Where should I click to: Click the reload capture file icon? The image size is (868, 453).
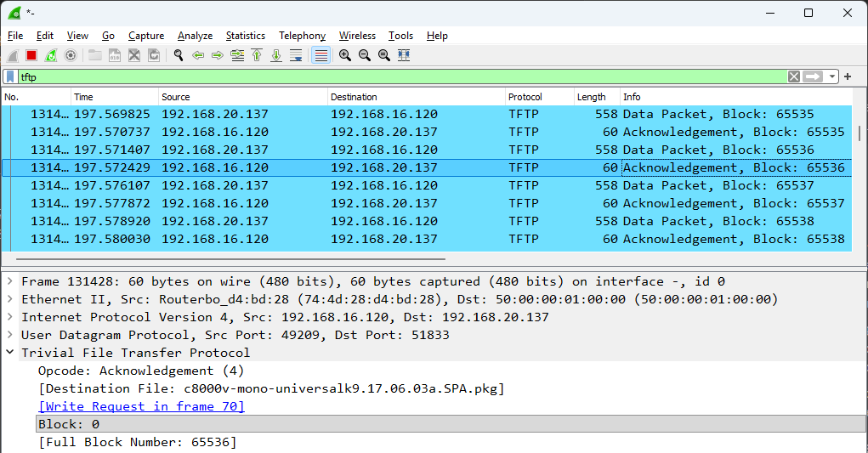pyautogui.click(x=154, y=55)
